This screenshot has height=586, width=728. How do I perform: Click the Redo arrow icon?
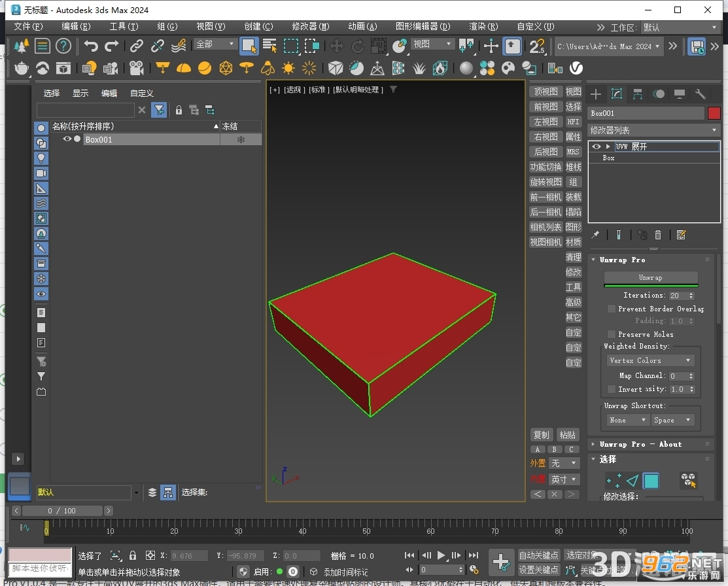click(x=111, y=46)
